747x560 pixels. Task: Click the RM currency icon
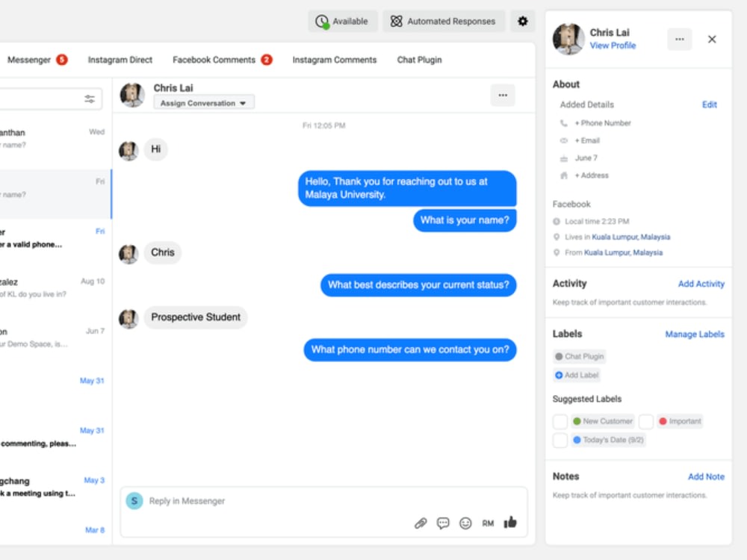tap(488, 523)
